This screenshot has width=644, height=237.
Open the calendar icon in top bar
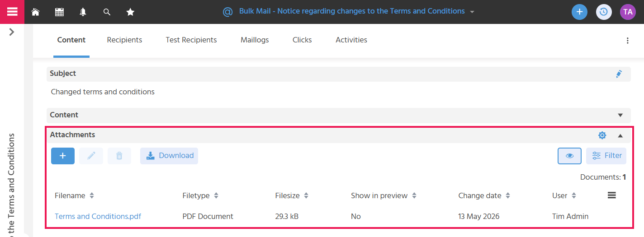[x=59, y=12]
